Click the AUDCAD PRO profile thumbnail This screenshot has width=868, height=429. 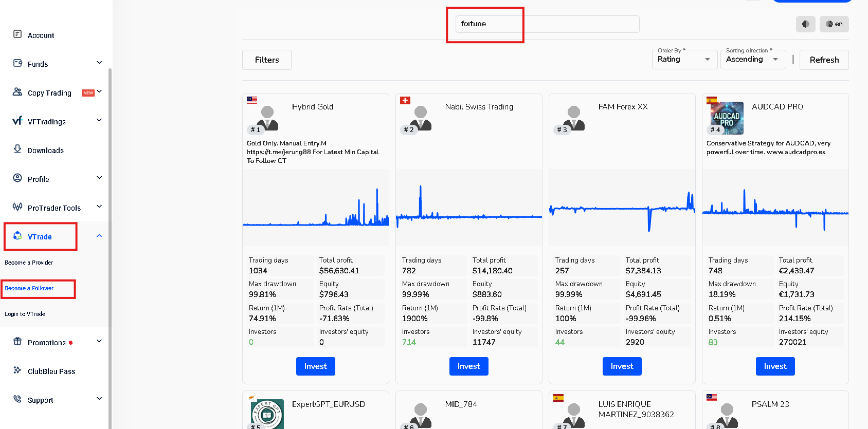pyautogui.click(x=727, y=118)
